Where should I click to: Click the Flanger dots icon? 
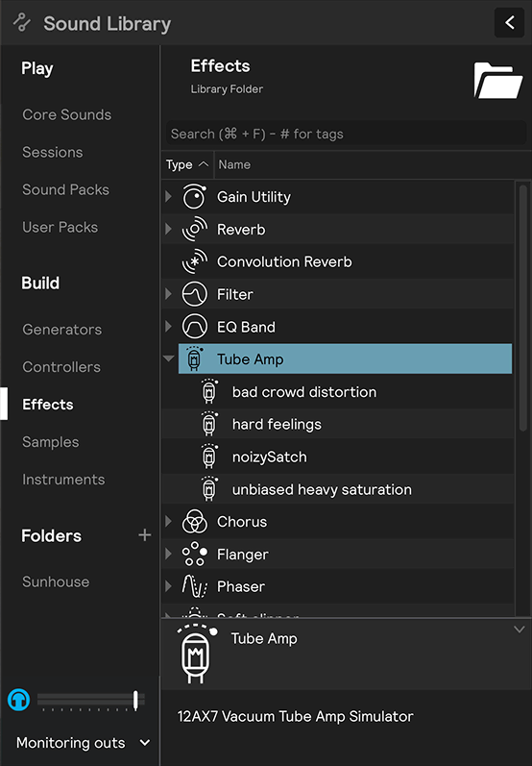coord(194,554)
